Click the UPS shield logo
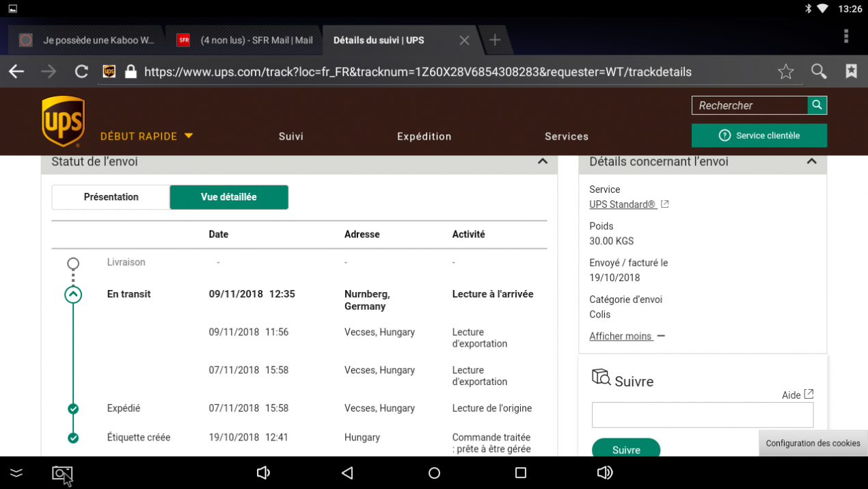 [x=64, y=121]
